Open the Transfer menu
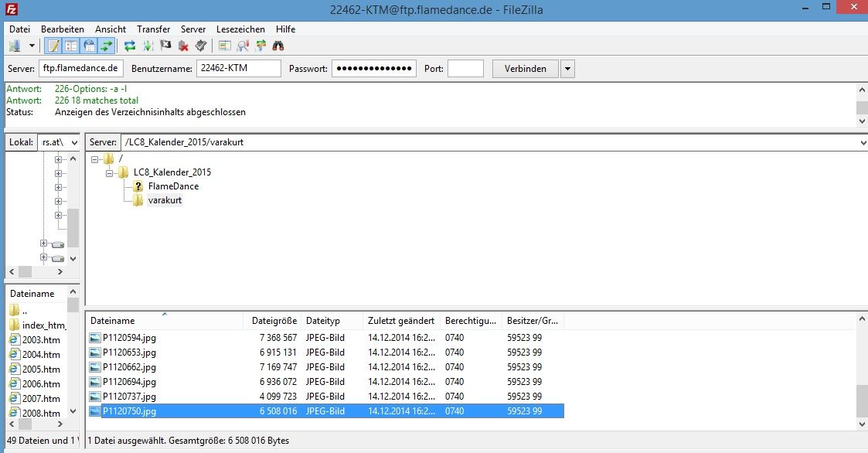 pos(153,29)
